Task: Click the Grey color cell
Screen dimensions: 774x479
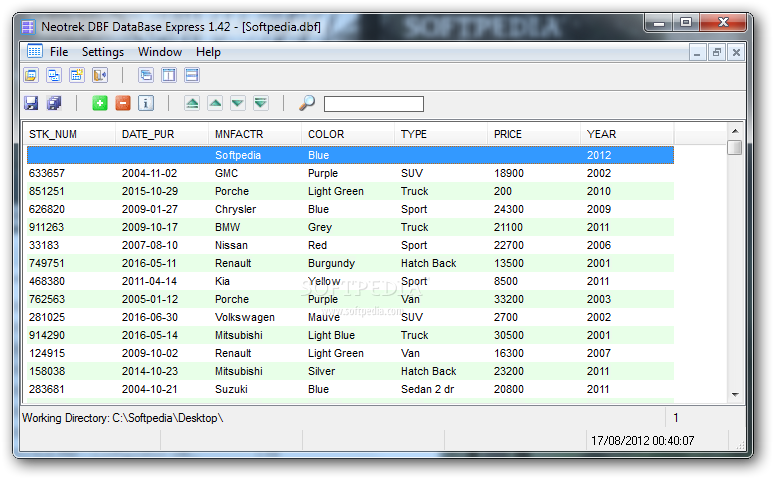Action: pyautogui.click(x=320, y=227)
